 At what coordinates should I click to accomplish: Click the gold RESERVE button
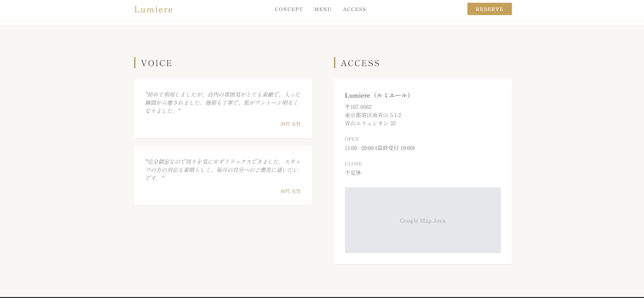(489, 9)
